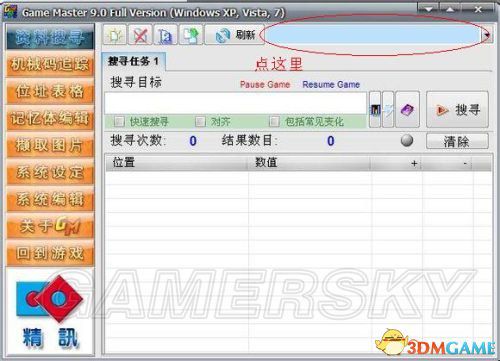Click the narrow arrow selector beside the type icon
This screenshot has width=500, height=361.
[x=388, y=110]
